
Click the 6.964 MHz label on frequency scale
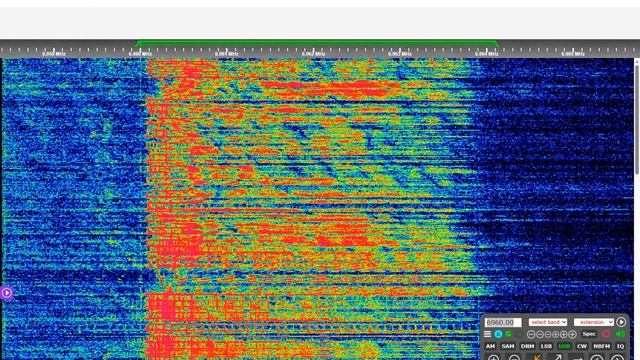[x=486, y=54]
